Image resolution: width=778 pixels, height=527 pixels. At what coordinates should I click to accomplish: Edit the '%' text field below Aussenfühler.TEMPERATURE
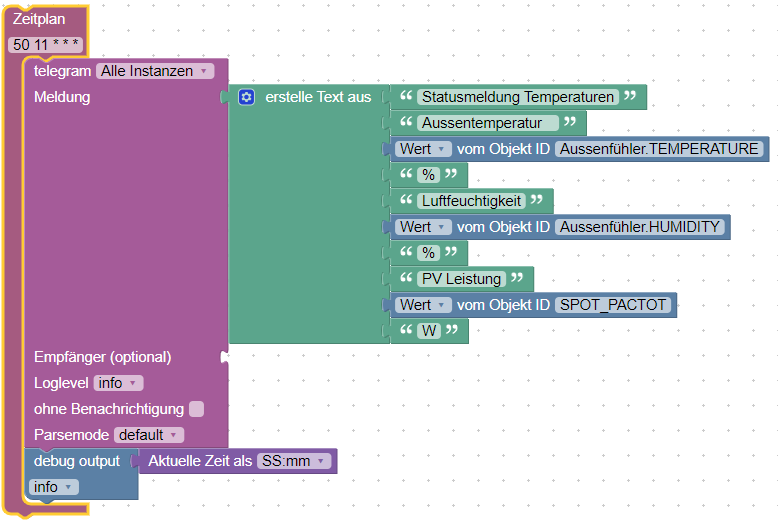point(429,175)
